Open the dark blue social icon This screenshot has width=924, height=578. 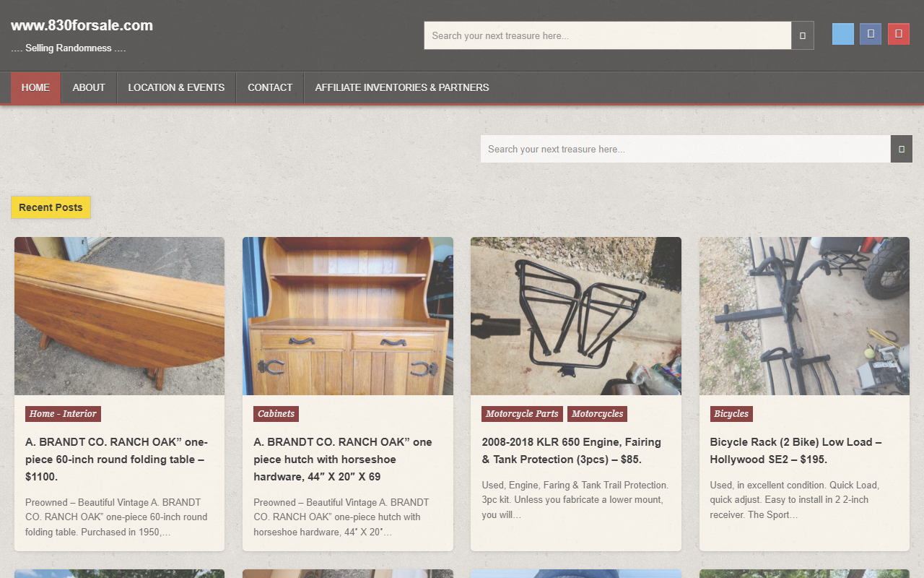click(x=871, y=34)
